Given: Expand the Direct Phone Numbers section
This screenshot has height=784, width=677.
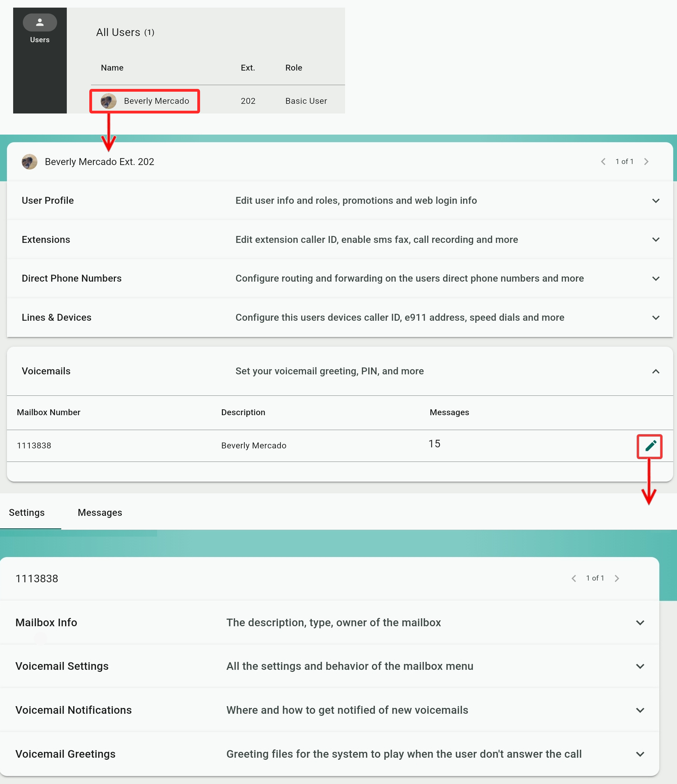Looking at the screenshot, I should pyautogui.click(x=656, y=279).
